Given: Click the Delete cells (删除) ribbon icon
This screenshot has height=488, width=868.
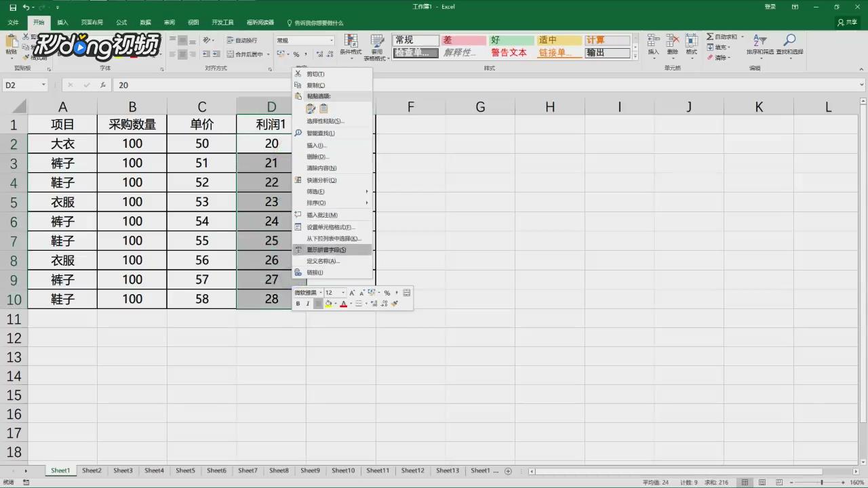Looking at the screenshot, I should [x=672, y=41].
